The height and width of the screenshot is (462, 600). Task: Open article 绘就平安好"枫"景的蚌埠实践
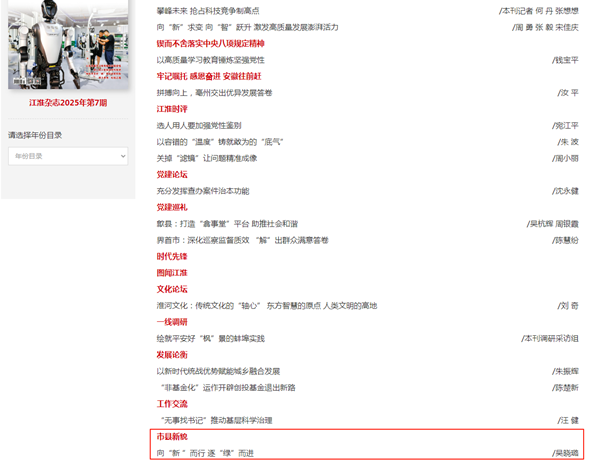[210, 338]
